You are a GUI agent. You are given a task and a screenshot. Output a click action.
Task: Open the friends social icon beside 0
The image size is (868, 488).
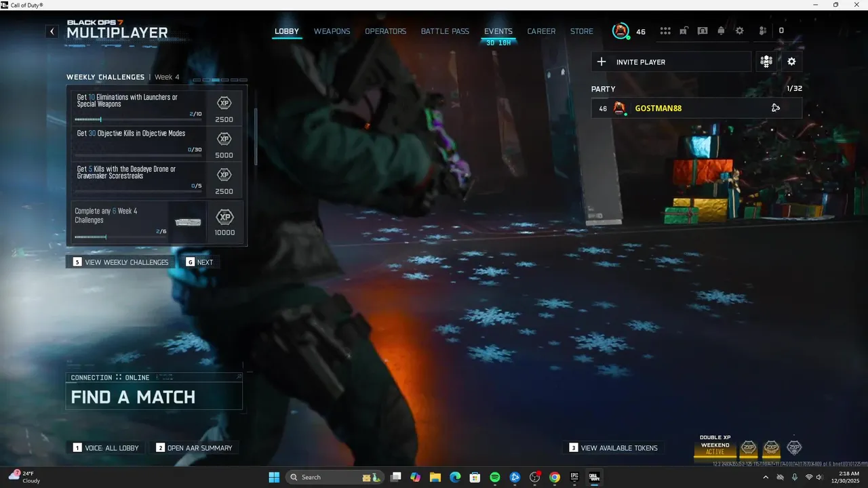coord(763,31)
